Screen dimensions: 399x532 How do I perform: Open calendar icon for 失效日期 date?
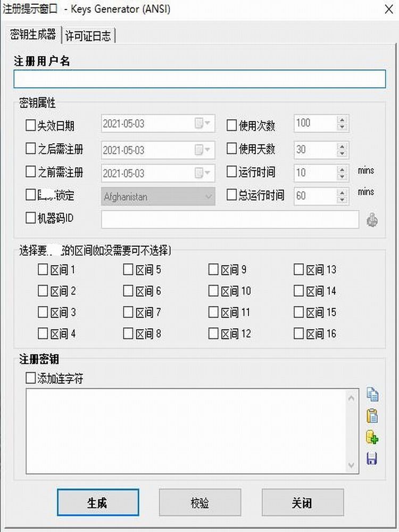(203, 123)
